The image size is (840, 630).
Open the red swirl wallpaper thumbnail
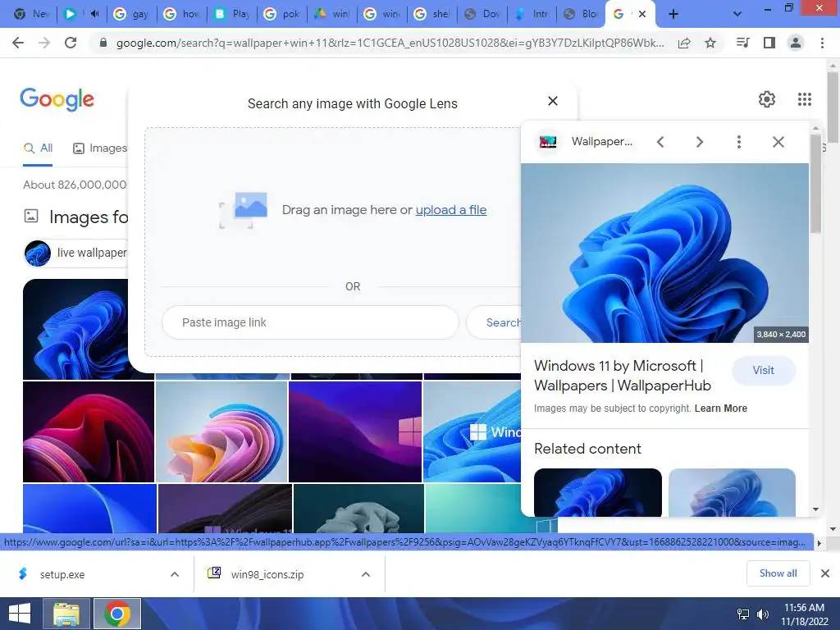(x=89, y=431)
